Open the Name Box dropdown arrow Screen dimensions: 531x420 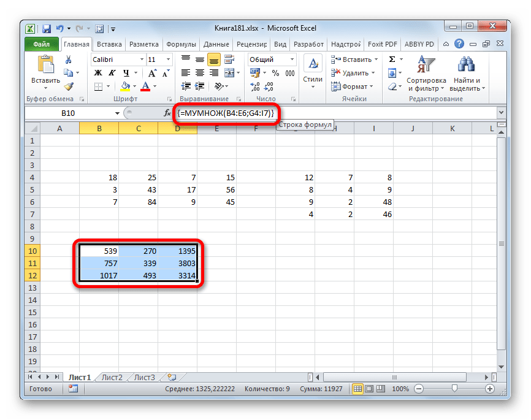[x=118, y=113]
